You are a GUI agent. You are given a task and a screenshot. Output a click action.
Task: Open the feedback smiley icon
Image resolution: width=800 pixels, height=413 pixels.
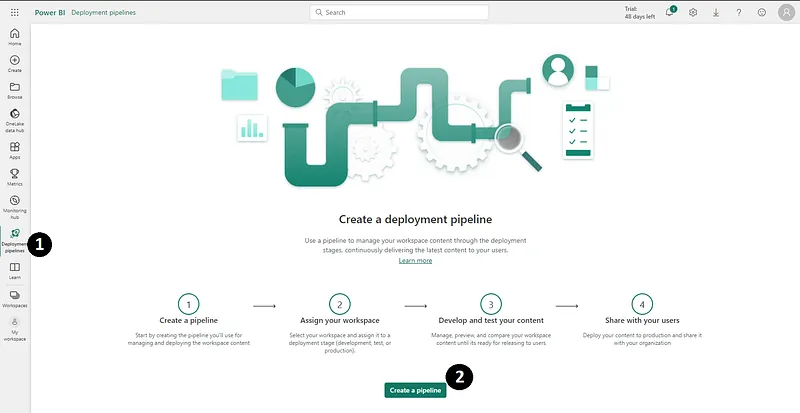pos(762,12)
